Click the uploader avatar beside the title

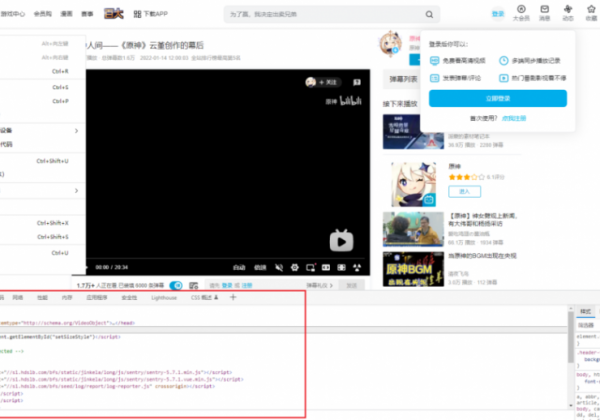pos(390,44)
